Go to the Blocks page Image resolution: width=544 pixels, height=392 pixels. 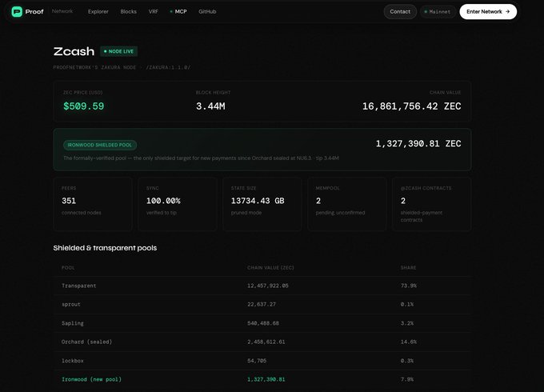[x=128, y=12]
